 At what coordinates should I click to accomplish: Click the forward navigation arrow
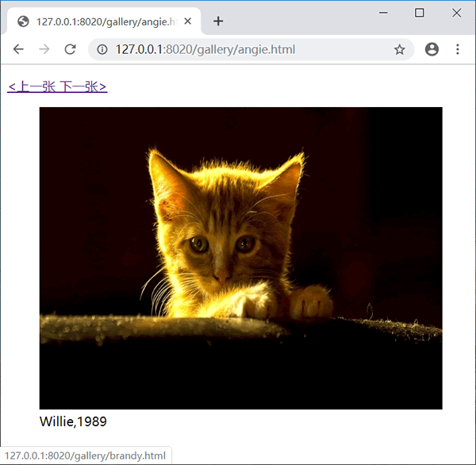point(44,49)
